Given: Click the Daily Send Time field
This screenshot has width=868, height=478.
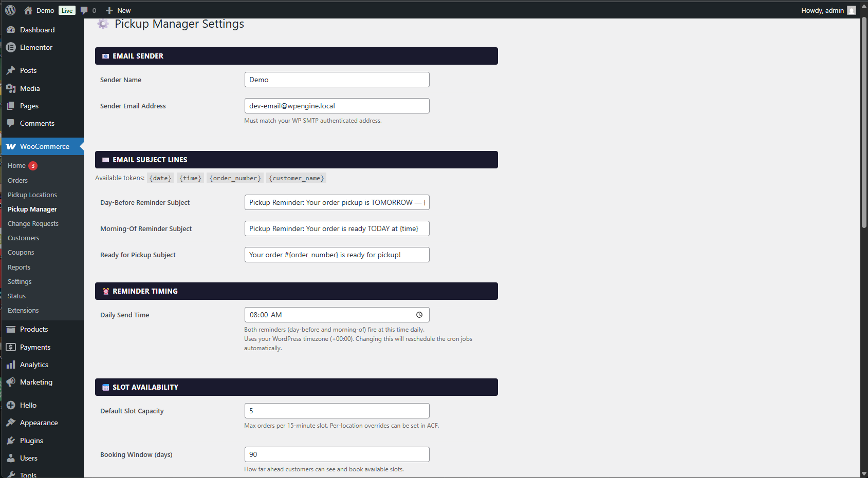Looking at the screenshot, I should pyautogui.click(x=337, y=315).
